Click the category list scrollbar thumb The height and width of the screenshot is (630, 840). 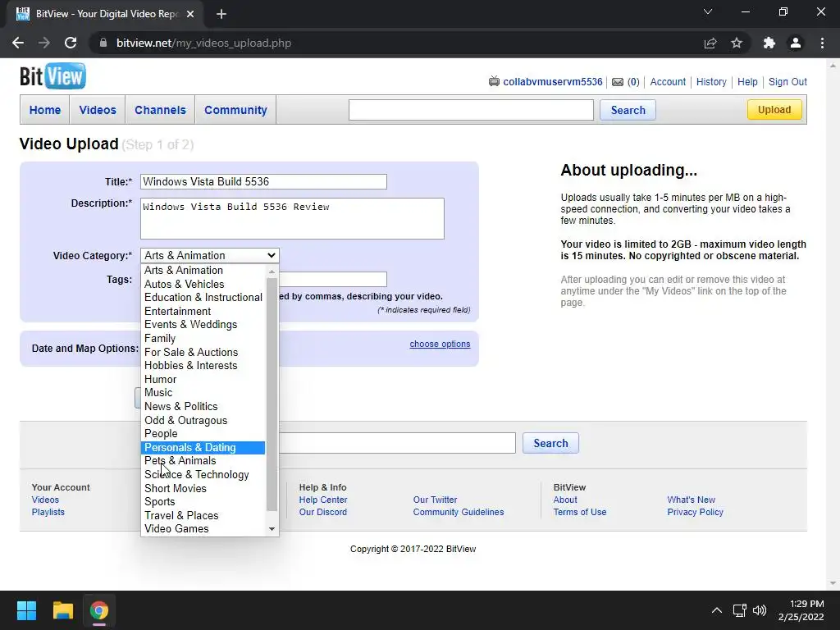click(272, 394)
